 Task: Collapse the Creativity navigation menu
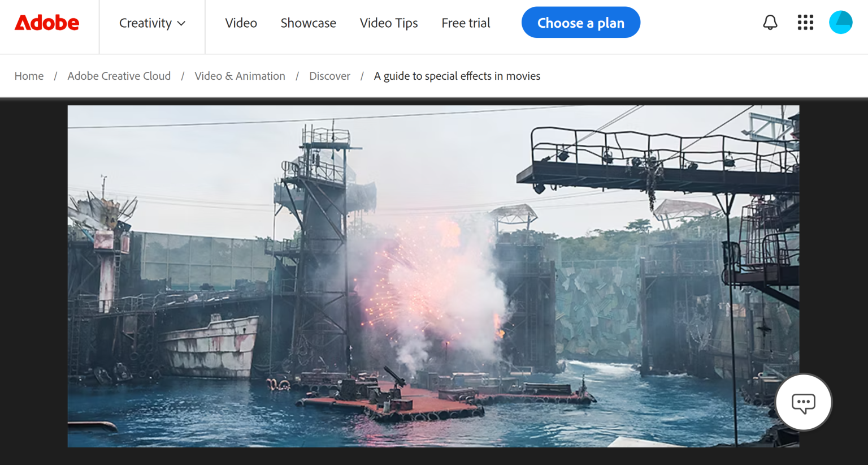click(151, 23)
